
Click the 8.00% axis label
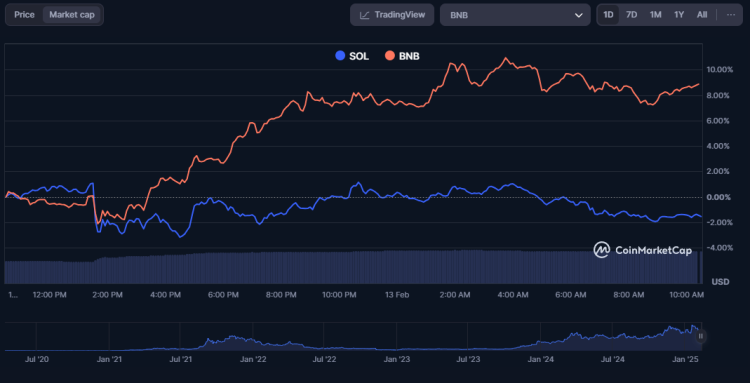point(717,96)
